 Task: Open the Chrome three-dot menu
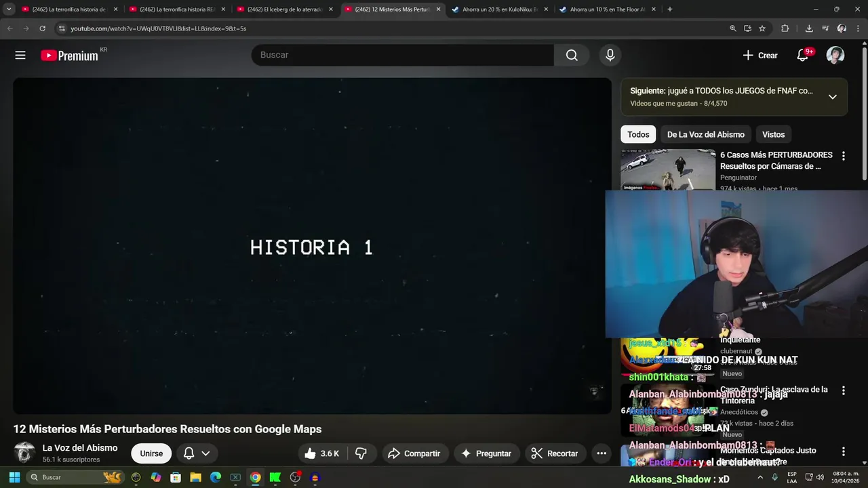click(x=858, y=28)
